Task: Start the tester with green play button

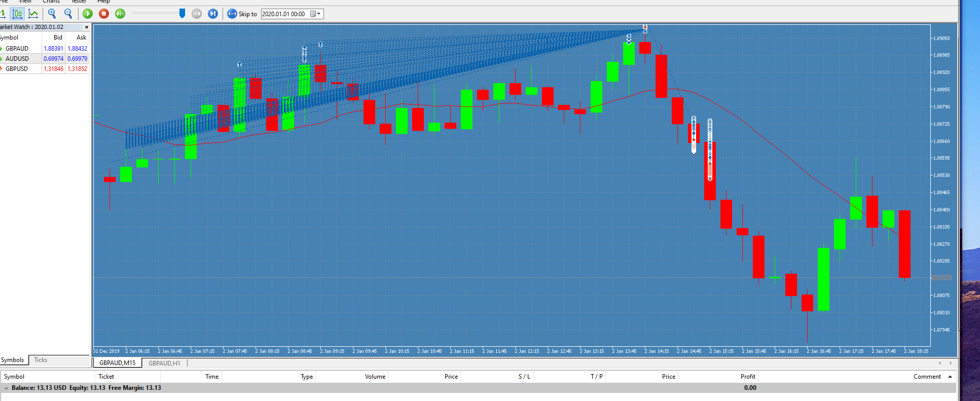Action: coord(88,14)
